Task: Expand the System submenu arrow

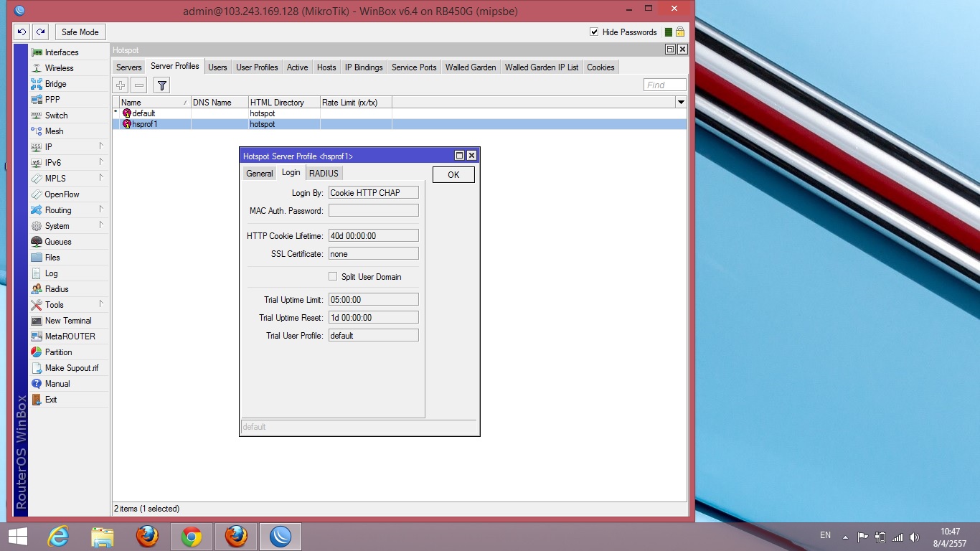Action: click(x=101, y=225)
